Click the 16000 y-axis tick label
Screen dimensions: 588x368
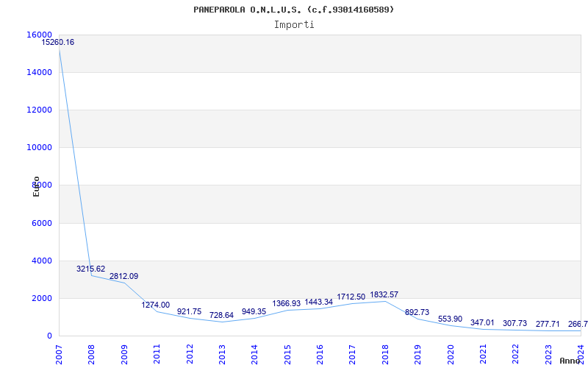pos(40,35)
